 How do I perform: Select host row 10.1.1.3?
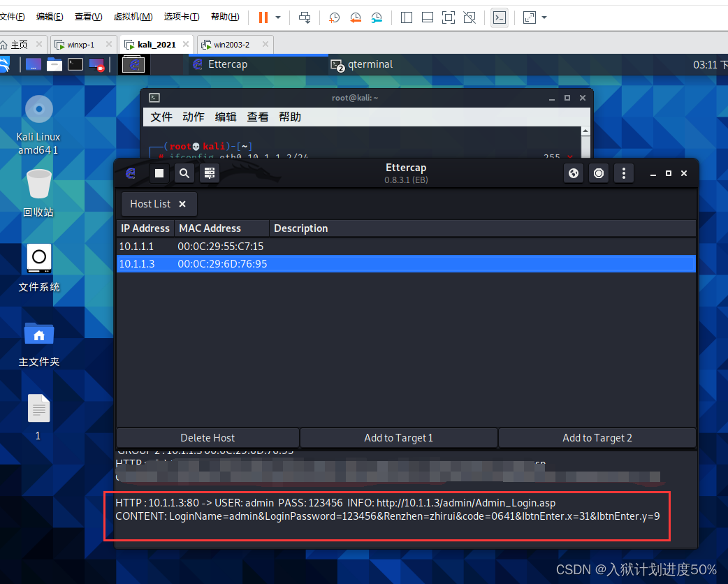406,263
